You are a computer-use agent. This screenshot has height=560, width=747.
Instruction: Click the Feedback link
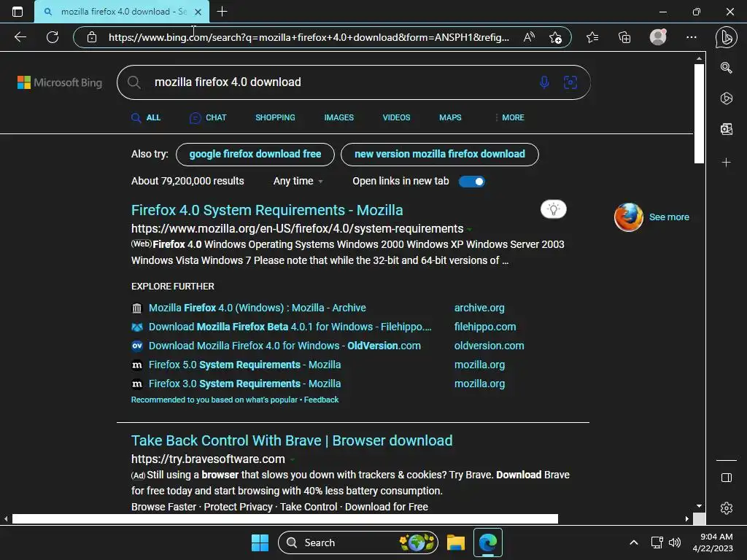point(321,400)
